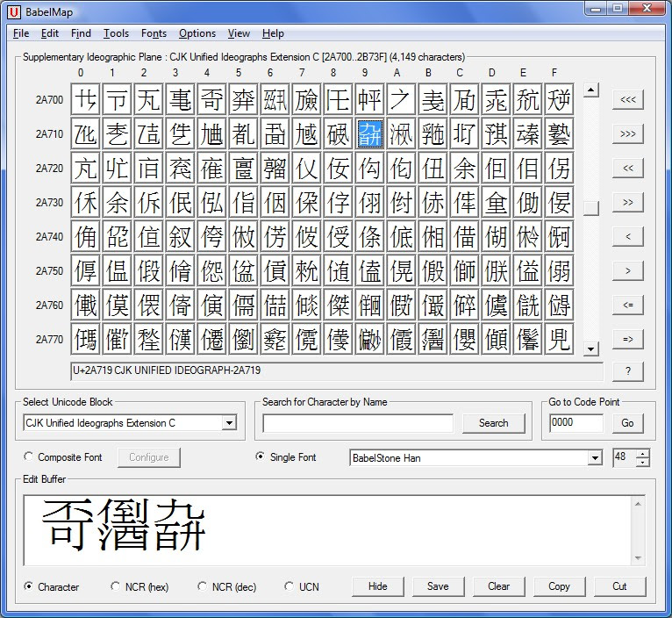Click the character grid scrollbar up arrow
Image resolution: width=672 pixels, height=618 pixels.
(x=591, y=90)
